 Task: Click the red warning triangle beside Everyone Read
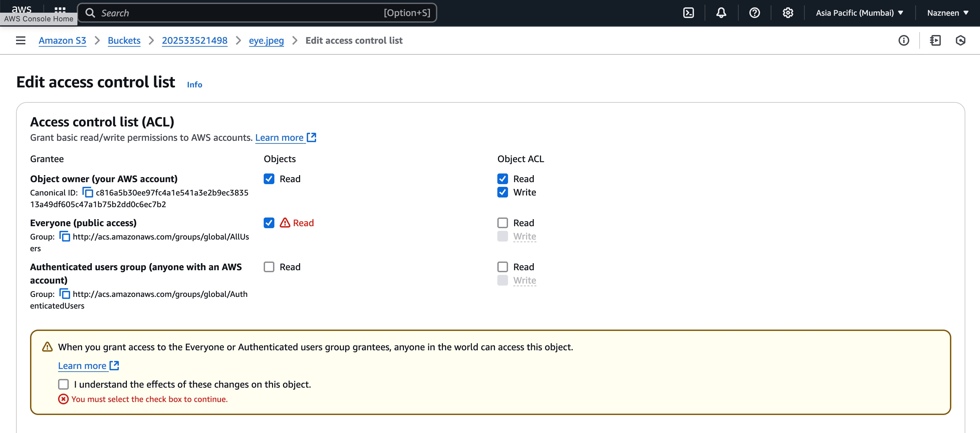[x=285, y=223]
